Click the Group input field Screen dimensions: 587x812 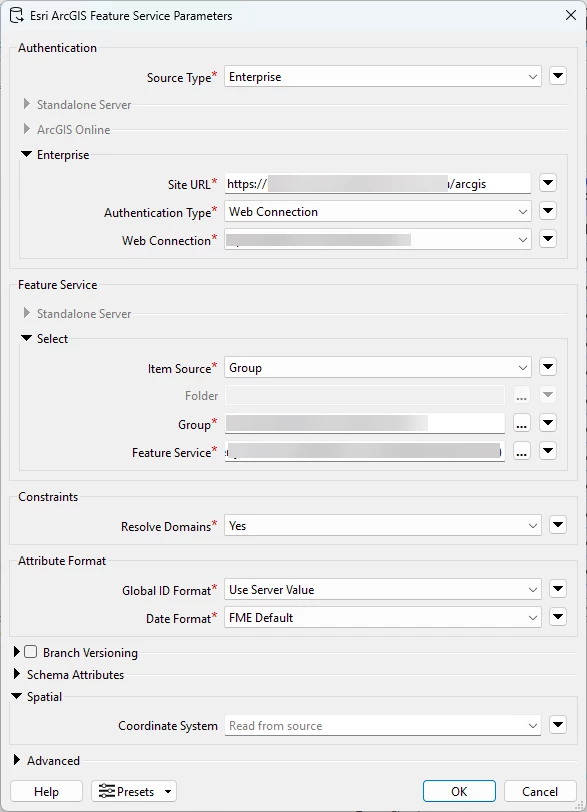point(364,424)
